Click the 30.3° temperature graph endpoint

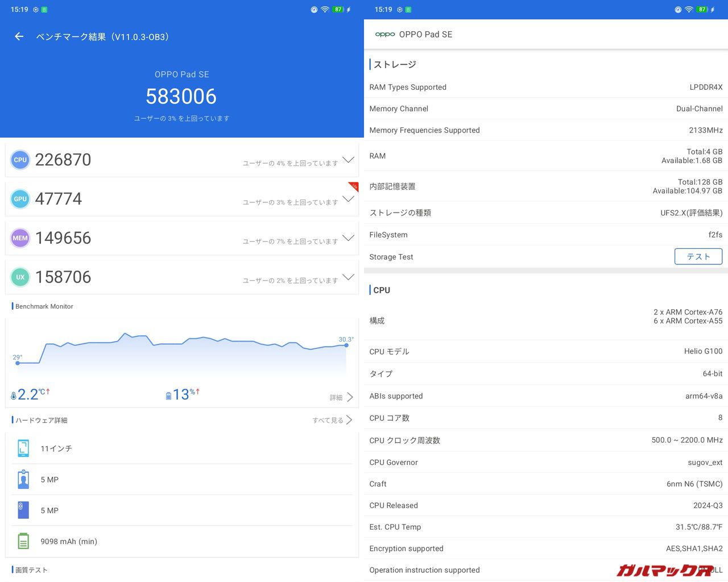coord(346,345)
